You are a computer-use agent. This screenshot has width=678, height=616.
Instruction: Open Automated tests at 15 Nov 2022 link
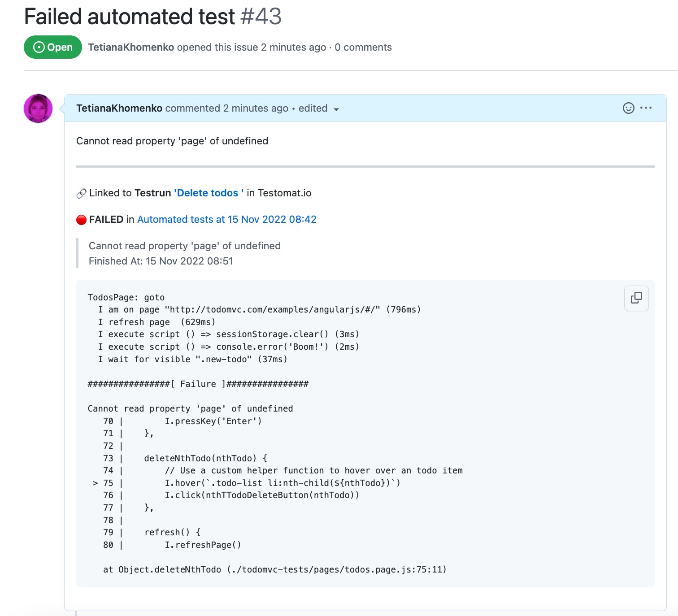226,219
